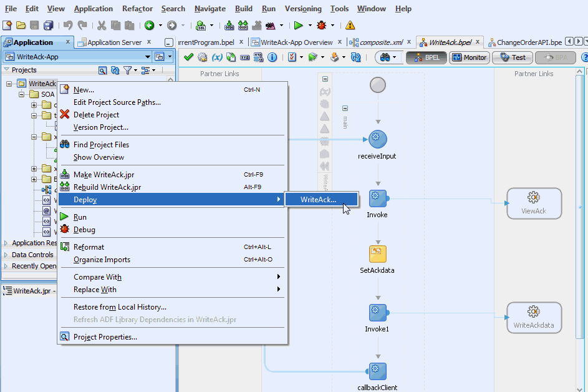The image size is (588, 392).
Task: Choose Show Overview in context menu
Action: point(173,157)
